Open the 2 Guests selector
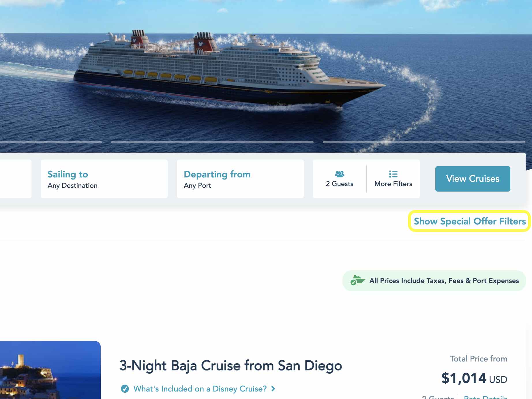532x399 pixels. pyautogui.click(x=340, y=179)
